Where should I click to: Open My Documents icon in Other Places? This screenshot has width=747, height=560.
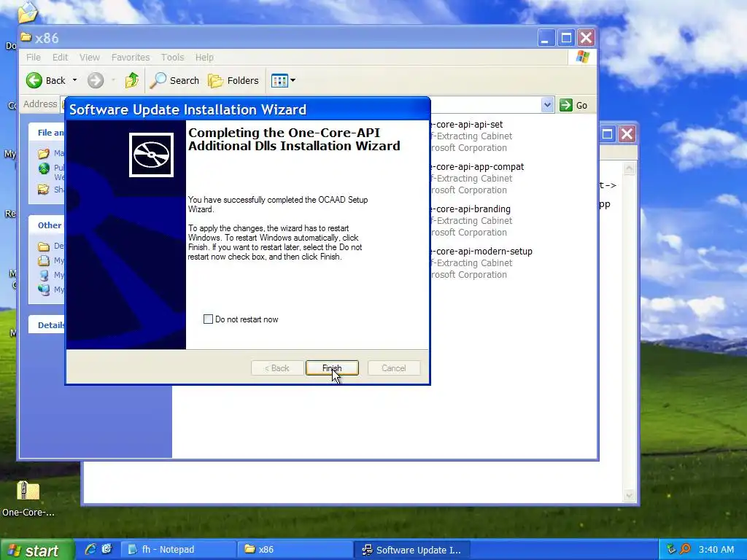[x=44, y=260]
